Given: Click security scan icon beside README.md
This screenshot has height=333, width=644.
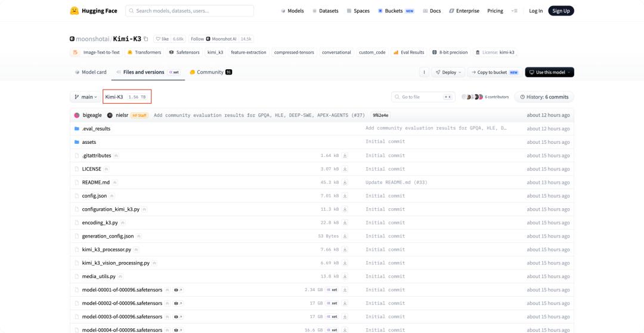Looking at the screenshot, I should click(114, 183).
